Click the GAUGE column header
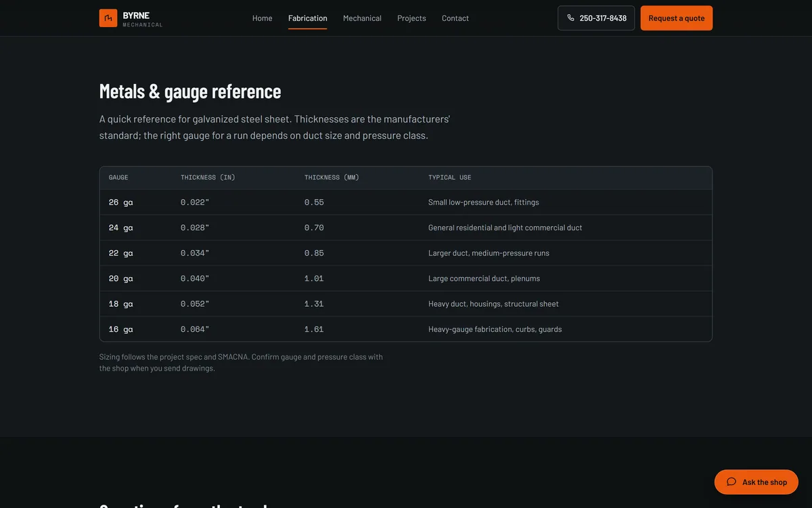This screenshot has width=812, height=508. tap(118, 177)
